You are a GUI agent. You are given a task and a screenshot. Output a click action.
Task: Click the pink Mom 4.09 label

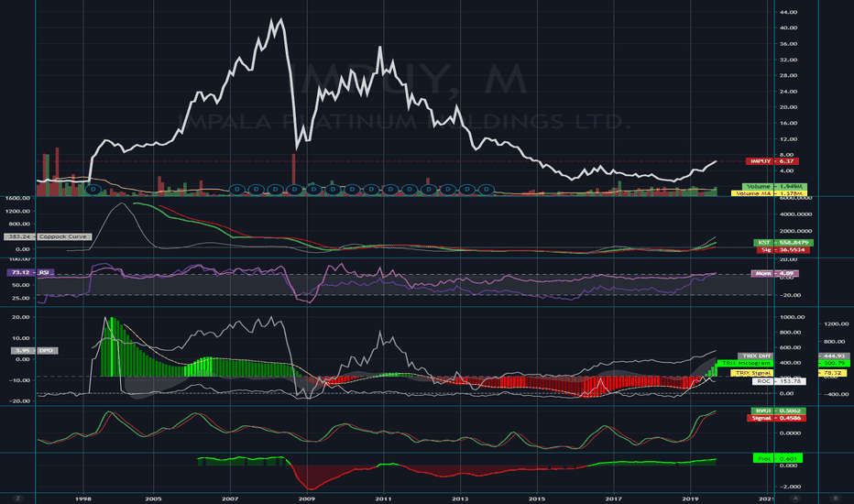(x=775, y=273)
